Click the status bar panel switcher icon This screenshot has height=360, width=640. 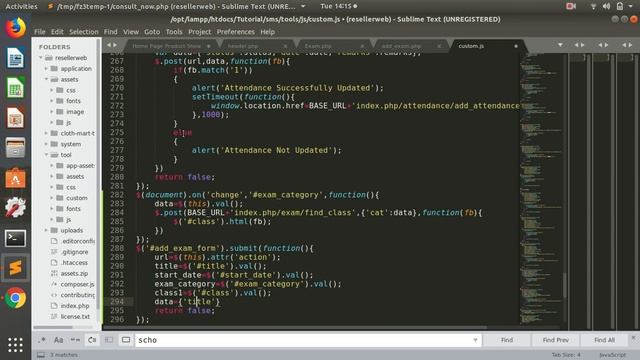pyautogui.click(x=41, y=355)
